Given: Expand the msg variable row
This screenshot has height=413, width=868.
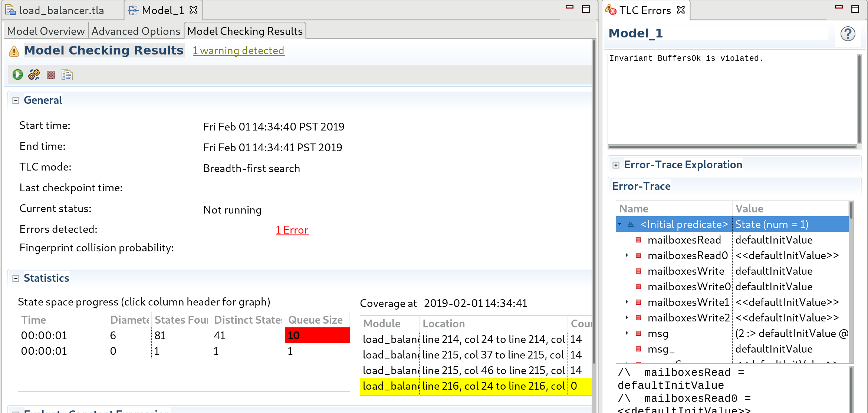Looking at the screenshot, I should point(627,333).
